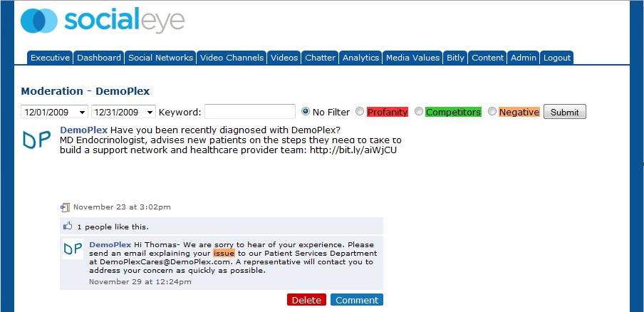644x312 pixels.
Task: Click the DemoPlexCares@DemoPlex.com email text
Action: tap(166, 262)
